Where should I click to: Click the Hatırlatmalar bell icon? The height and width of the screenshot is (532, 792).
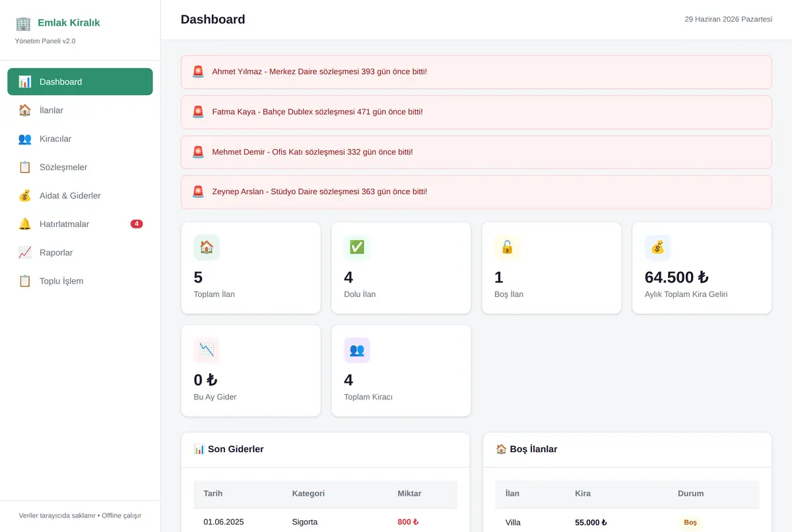[25, 224]
